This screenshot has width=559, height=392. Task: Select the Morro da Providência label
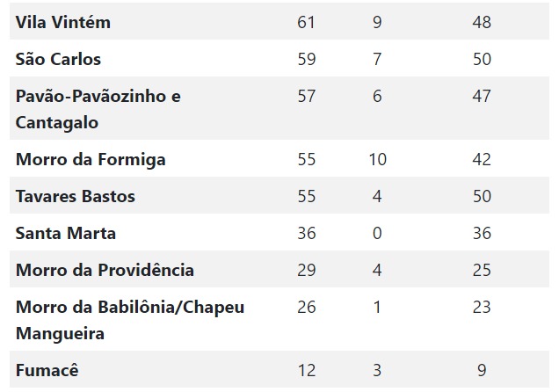(x=105, y=270)
